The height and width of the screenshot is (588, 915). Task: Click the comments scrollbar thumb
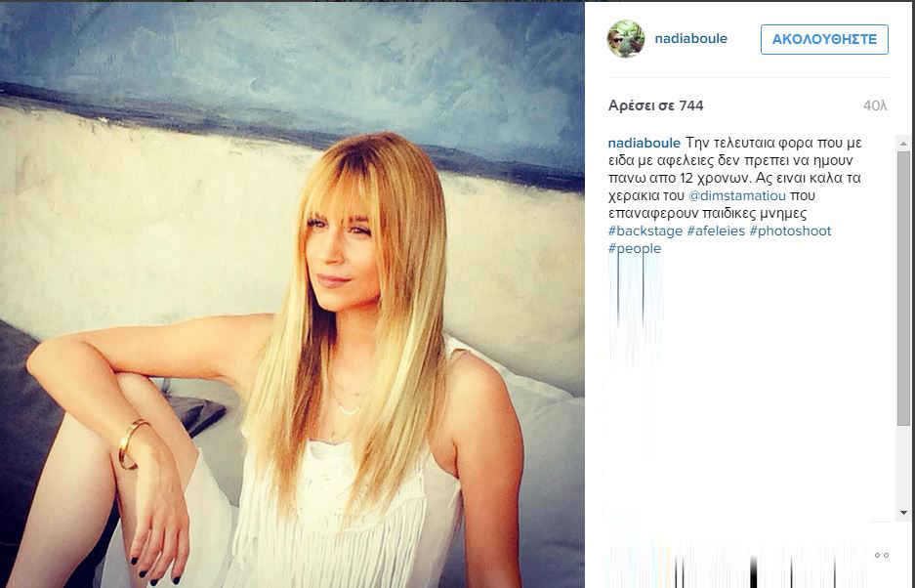903,288
